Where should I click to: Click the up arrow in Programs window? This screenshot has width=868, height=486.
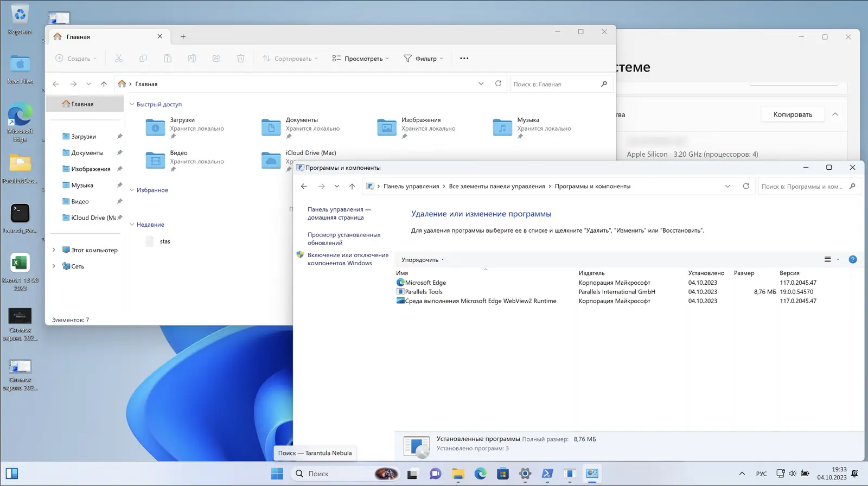[352, 186]
